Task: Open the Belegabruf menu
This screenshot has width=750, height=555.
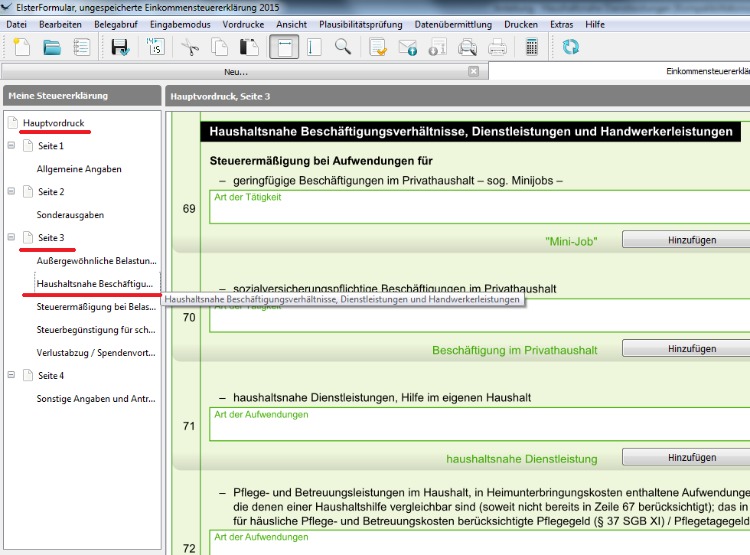Action: pos(116,24)
